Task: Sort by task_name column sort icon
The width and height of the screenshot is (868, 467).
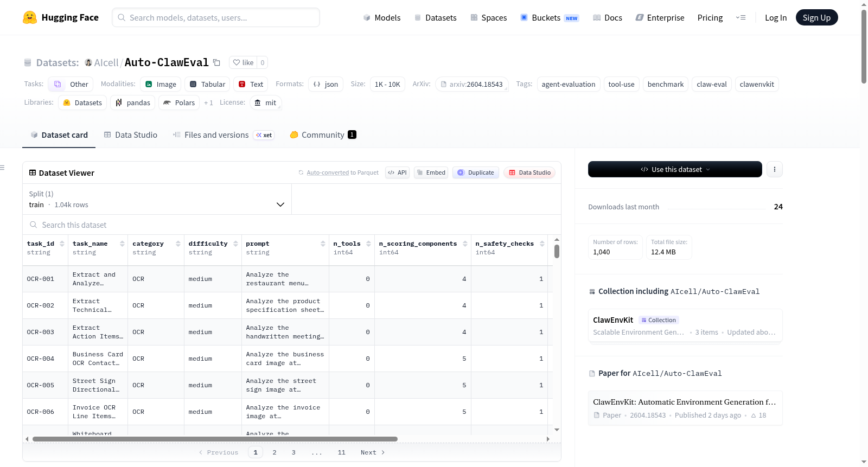Action: pyautogui.click(x=122, y=244)
